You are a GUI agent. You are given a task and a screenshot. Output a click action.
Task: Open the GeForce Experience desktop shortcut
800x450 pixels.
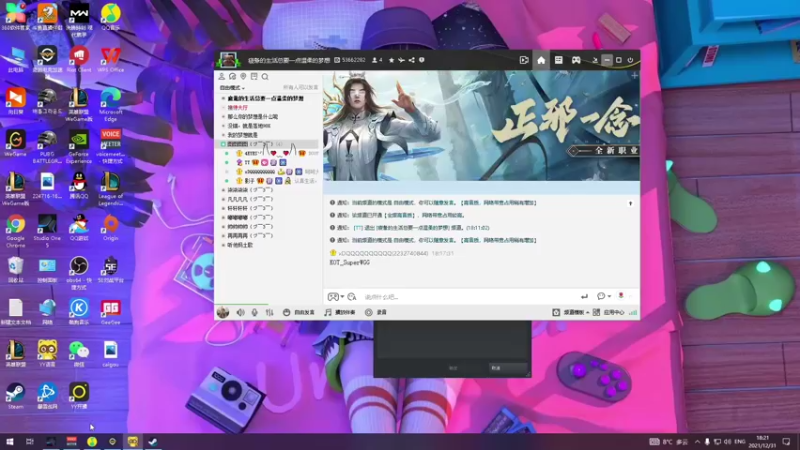point(79,147)
